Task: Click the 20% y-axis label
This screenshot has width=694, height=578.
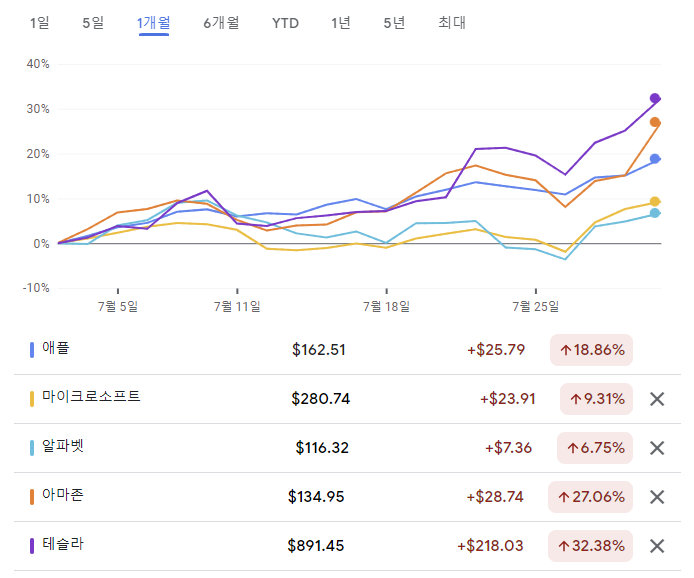Action: [38, 154]
